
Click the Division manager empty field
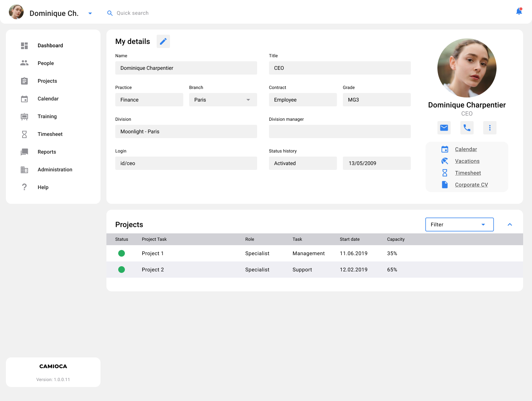click(340, 131)
